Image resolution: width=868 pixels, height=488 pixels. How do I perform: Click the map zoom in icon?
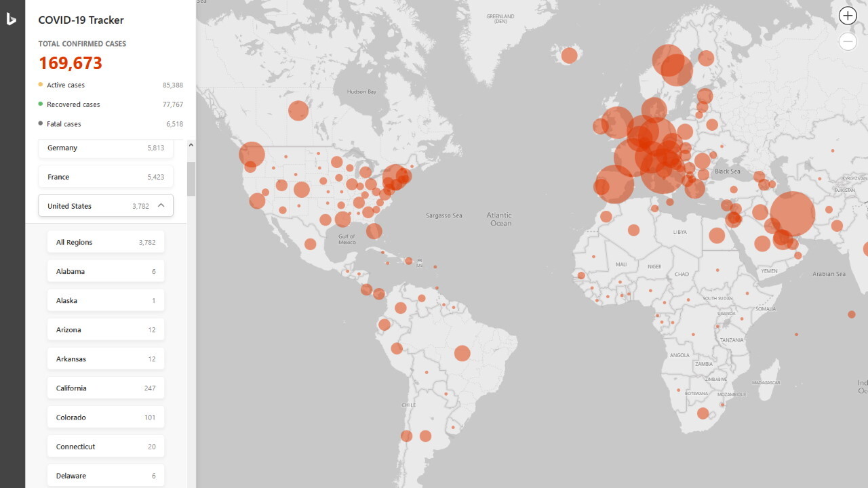tap(848, 15)
